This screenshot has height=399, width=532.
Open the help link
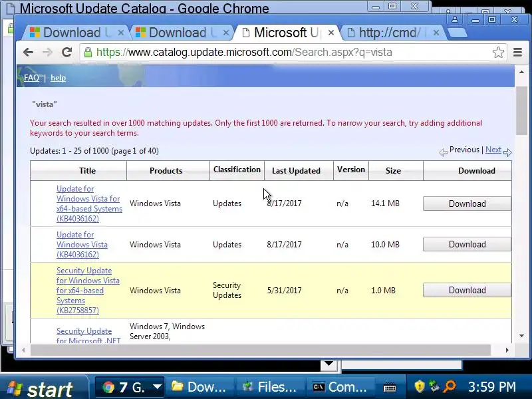(58, 78)
